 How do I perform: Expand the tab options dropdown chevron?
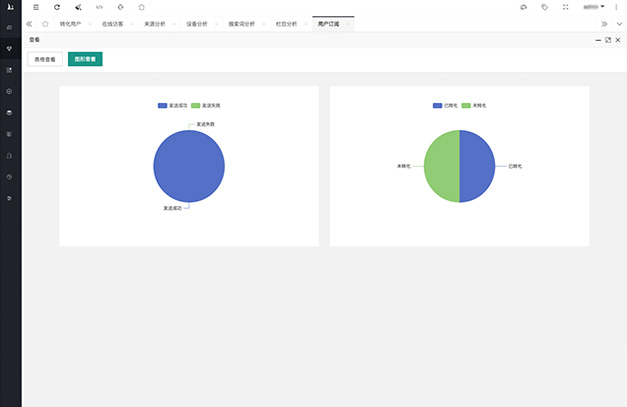[x=618, y=23]
